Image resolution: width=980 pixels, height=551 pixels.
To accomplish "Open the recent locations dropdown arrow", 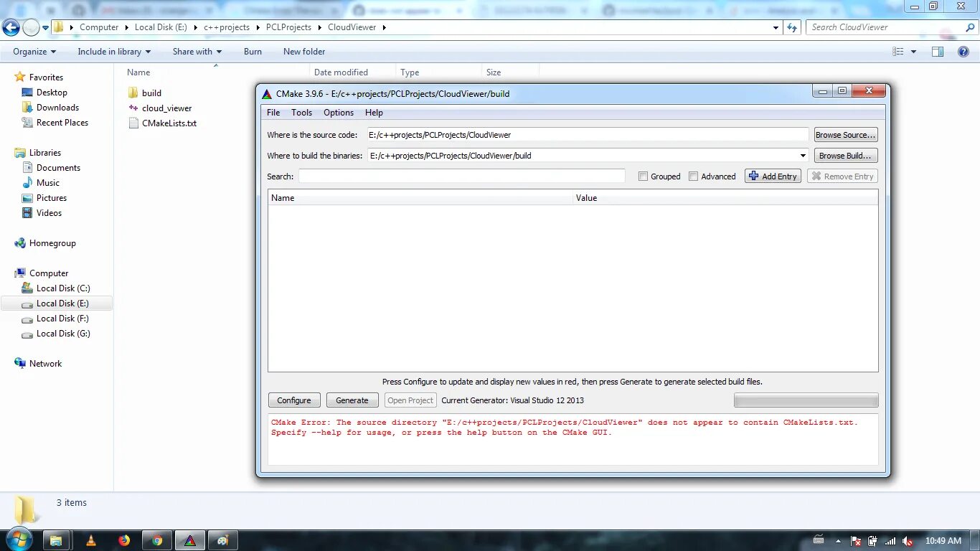I will [x=46, y=28].
